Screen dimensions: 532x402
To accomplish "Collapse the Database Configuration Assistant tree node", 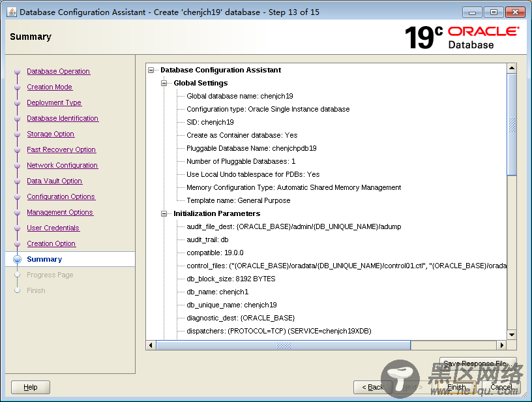I will tap(151, 70).
